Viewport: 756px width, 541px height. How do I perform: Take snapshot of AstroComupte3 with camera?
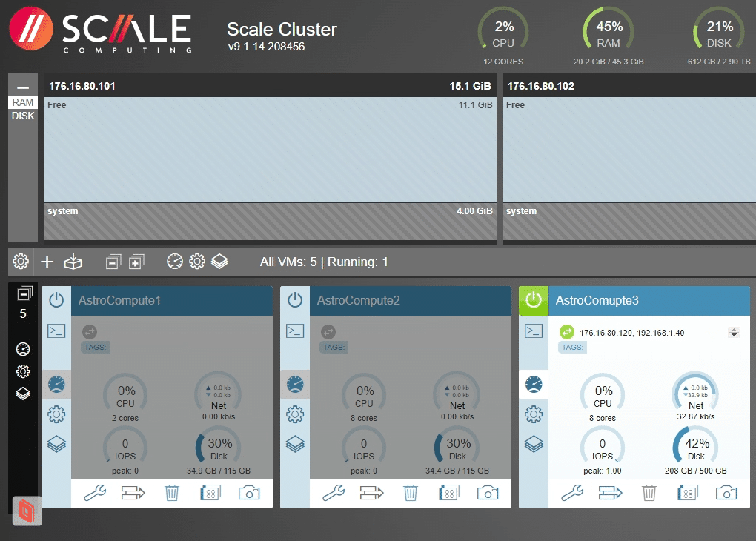coord(726,494)
